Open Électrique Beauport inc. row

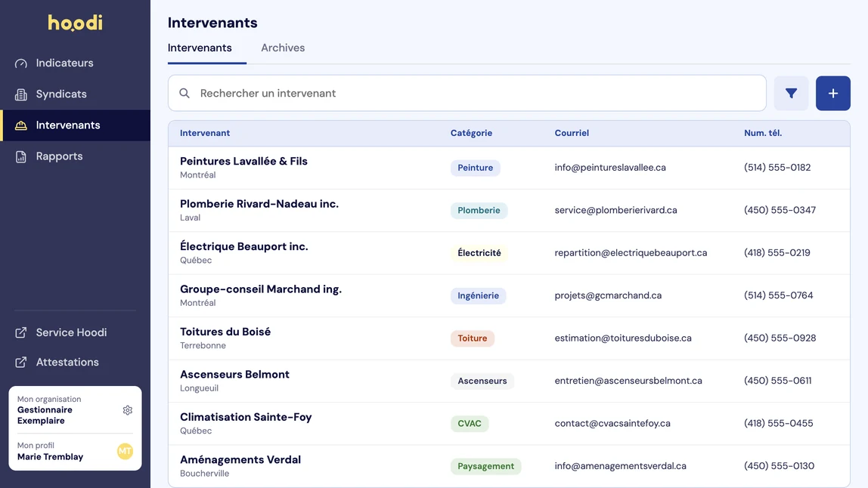point(510,253)
